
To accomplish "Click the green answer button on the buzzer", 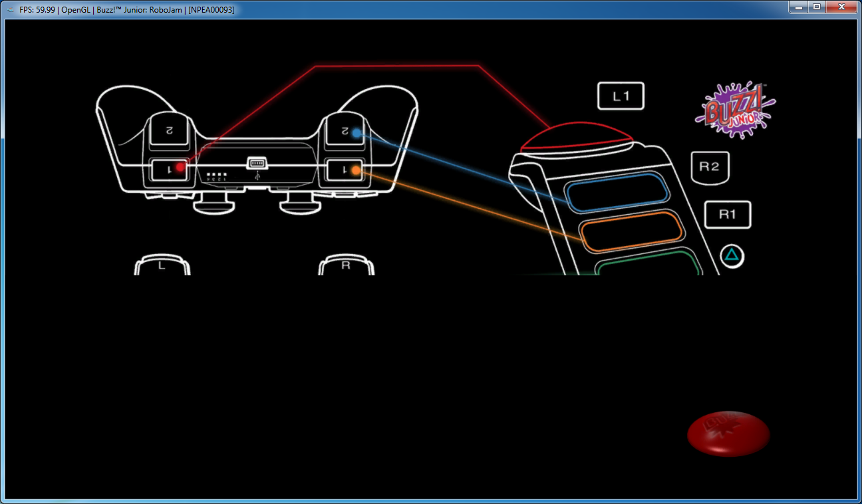I will (x=648, y=264).
